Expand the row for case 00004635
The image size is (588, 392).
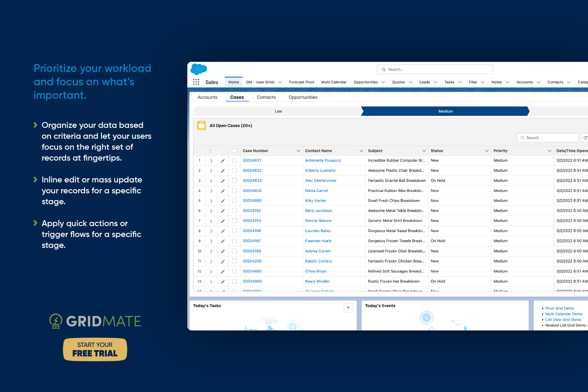[211, 191]
